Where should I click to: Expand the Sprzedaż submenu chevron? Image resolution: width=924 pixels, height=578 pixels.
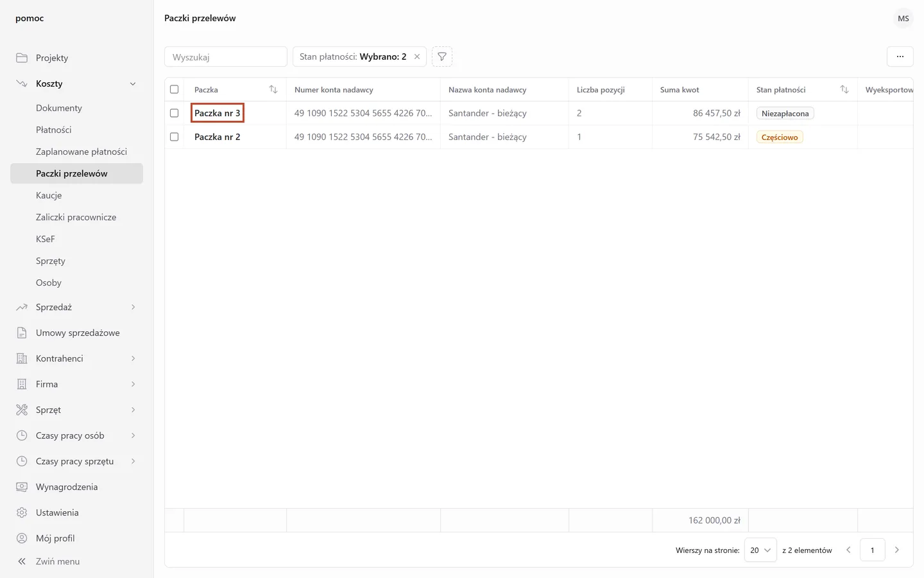coord(133,307)
